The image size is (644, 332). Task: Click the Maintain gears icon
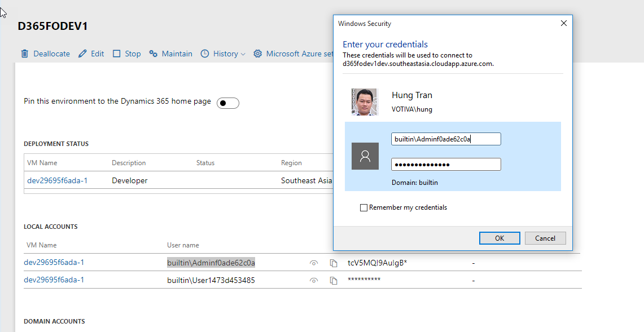click(x=153, y=54)
